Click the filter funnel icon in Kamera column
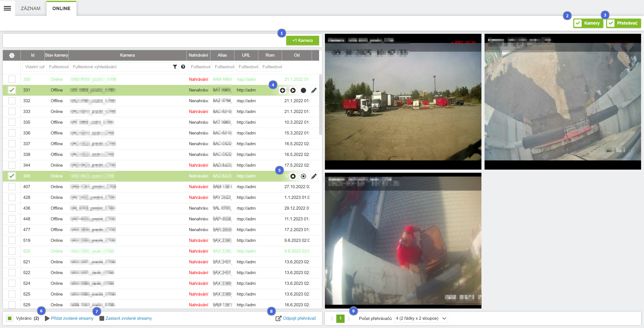Image resolution: width=644 pixels, height=328 pixels. (175, 67)
